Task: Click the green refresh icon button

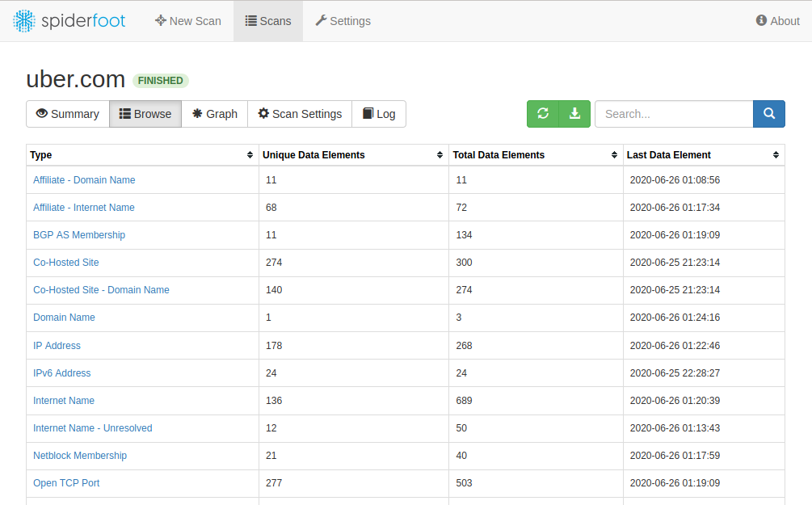Action: point(543,114)
